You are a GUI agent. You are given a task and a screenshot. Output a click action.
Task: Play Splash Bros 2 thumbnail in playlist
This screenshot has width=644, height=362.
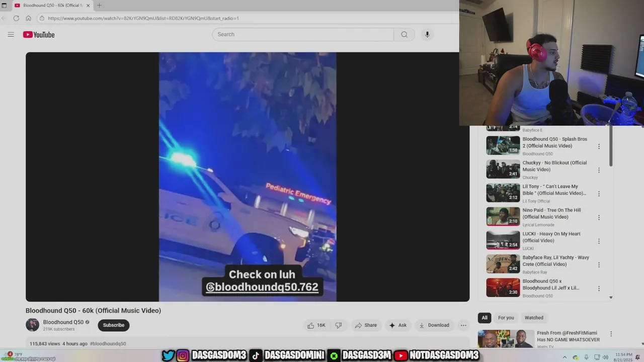[503, 145]
